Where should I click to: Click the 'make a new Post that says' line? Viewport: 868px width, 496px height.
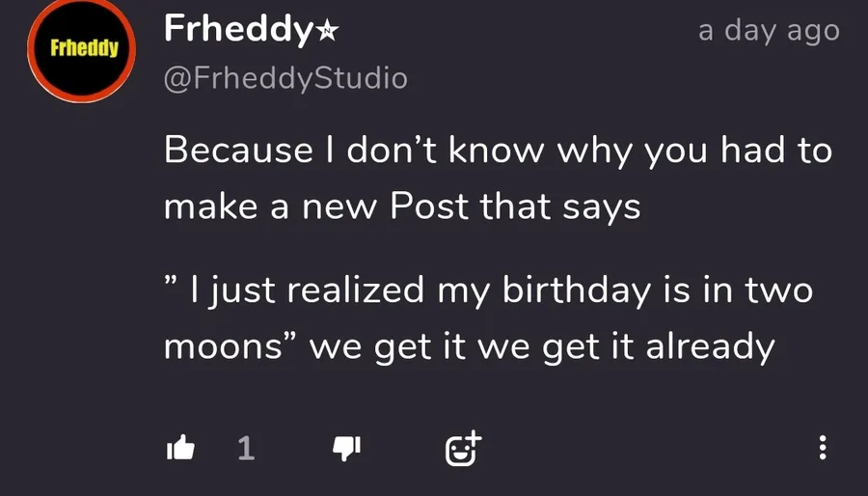click(402, 207)
